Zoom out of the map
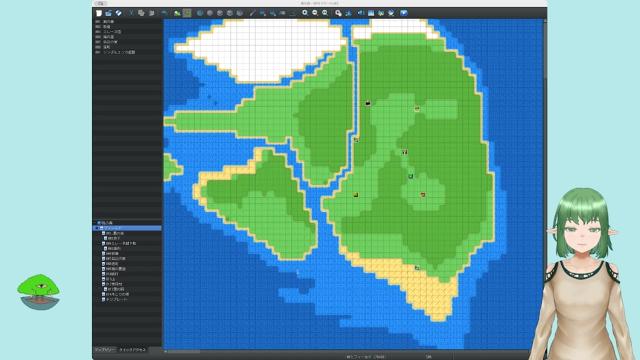The height and width of the screenshot is (360, 640). pos(315,13)
